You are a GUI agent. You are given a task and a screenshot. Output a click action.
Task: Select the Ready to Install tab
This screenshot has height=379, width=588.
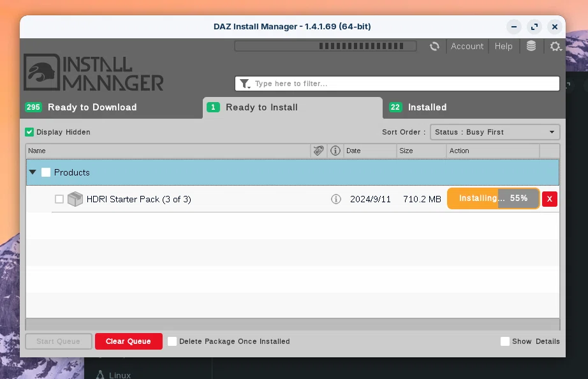[293, 108]
